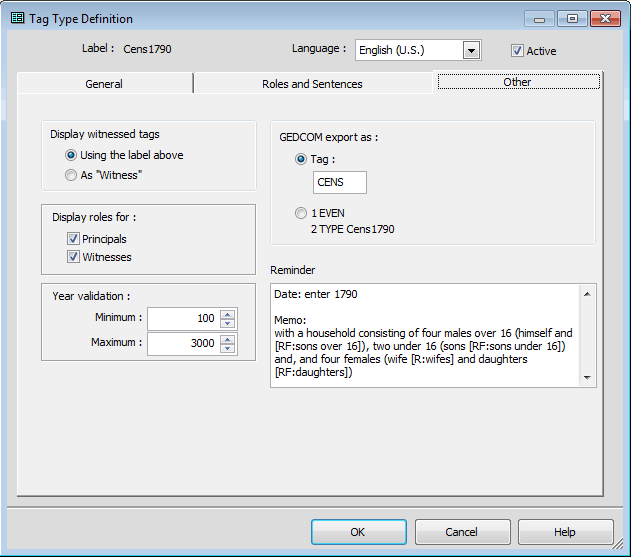The height and width of the screenshot is (557, 631).
Task: Decrease Maximum year with down spinner arrow
Action: (227, 348)
